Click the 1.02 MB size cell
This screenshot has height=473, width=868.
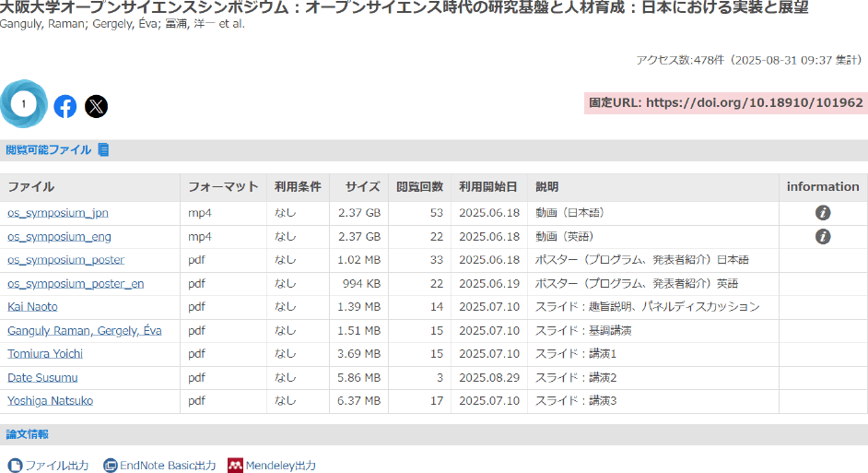click(358, 260)
